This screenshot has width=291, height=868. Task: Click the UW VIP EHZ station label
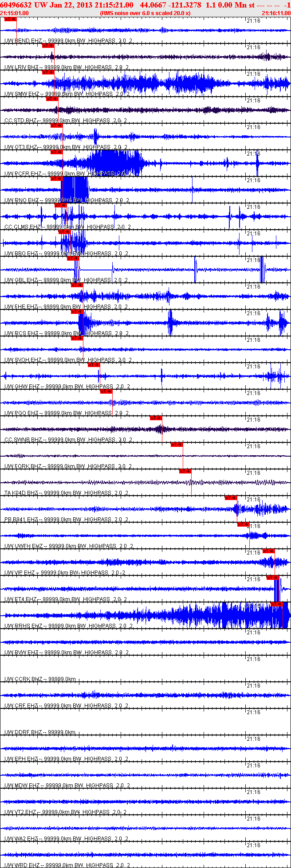click(x=65, y=573)
